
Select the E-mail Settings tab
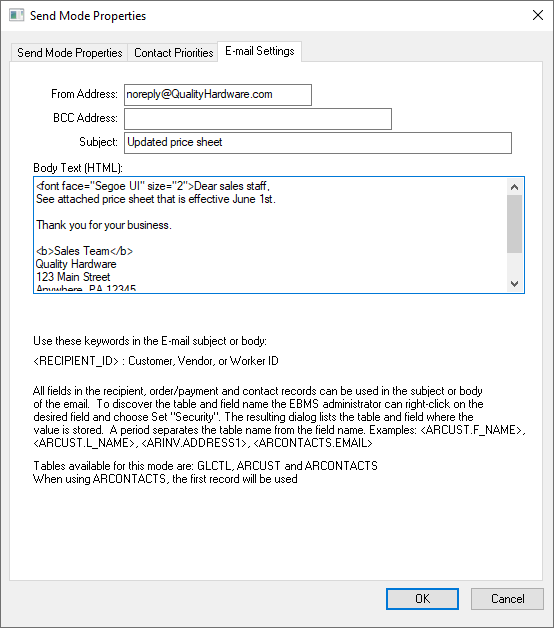pos(260,51)
